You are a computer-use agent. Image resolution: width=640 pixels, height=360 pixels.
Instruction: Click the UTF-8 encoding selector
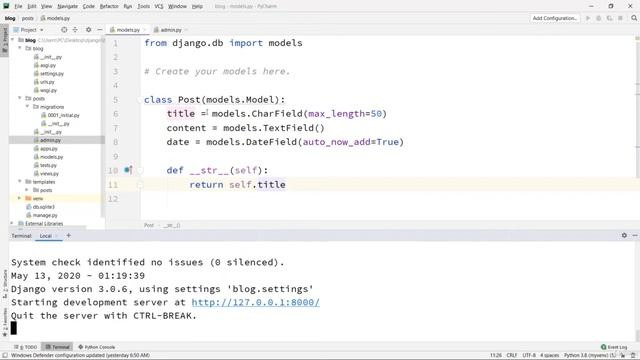coord(529,356)
